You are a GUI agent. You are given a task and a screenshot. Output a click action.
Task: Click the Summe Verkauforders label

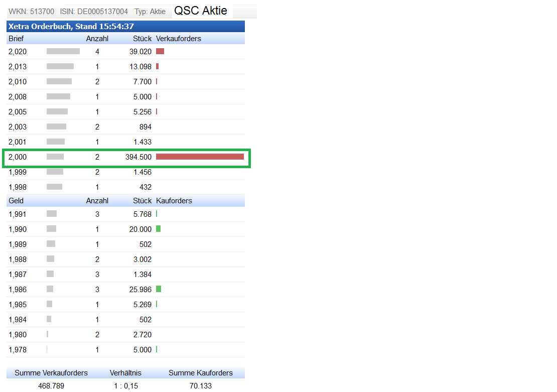[51, 373]
